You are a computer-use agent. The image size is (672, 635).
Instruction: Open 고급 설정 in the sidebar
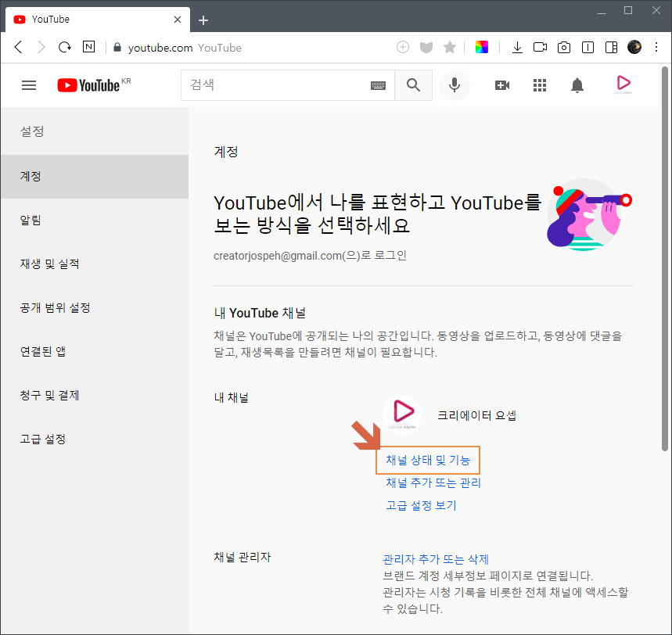(x=95, y=439)
